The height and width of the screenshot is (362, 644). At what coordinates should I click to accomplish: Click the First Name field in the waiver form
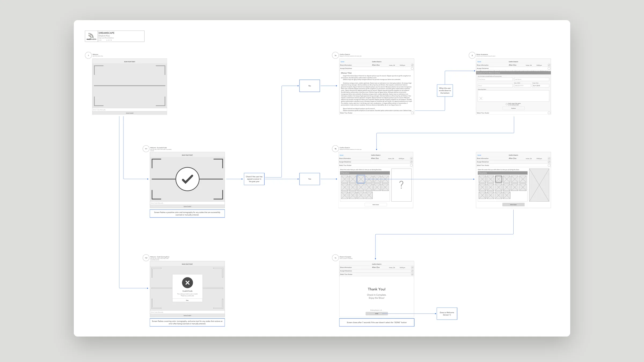[495, 79]
